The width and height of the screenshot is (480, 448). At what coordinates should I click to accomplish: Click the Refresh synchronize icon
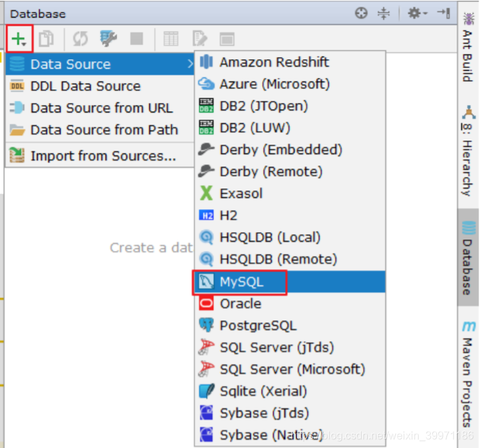coord(80,39)
